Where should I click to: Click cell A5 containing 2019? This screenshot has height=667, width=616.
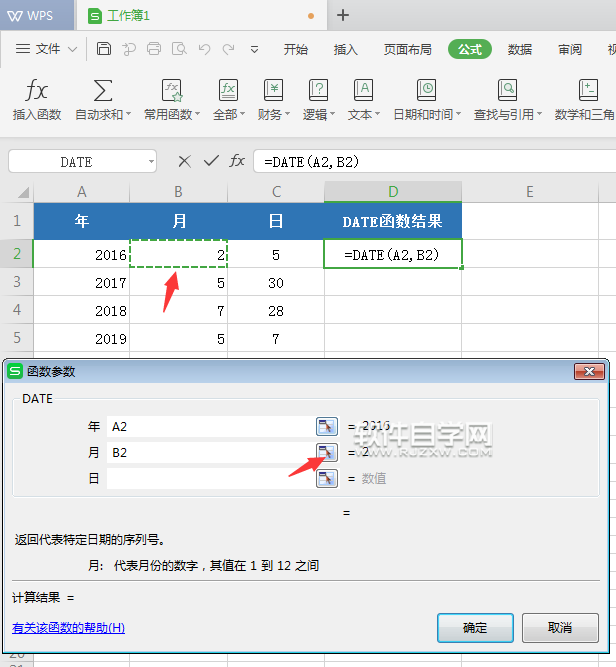pyautogui.click(x=82, y=338)
